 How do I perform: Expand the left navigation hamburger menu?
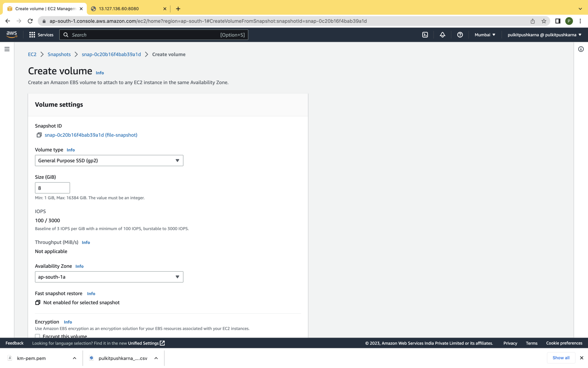7,49
